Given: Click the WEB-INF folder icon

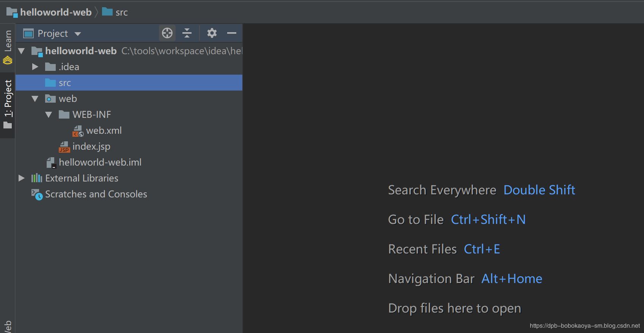Looking at the screenshot, I should coord(64,114).
